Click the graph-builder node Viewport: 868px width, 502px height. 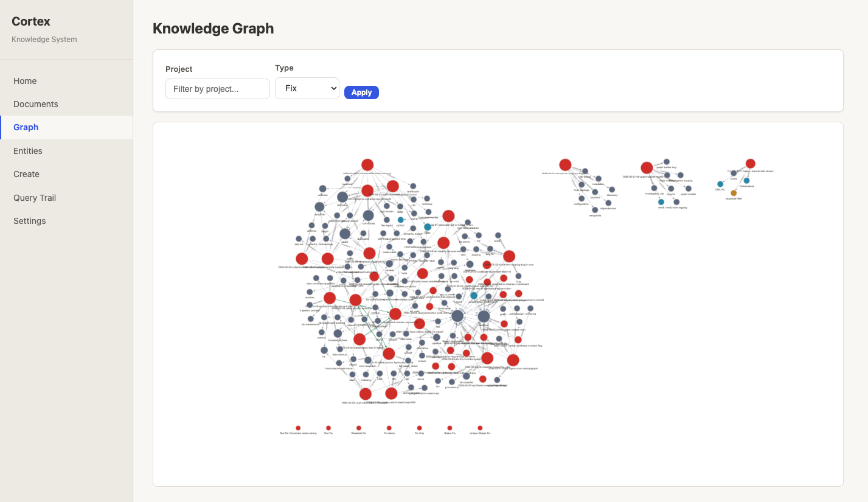pos(689,189)
